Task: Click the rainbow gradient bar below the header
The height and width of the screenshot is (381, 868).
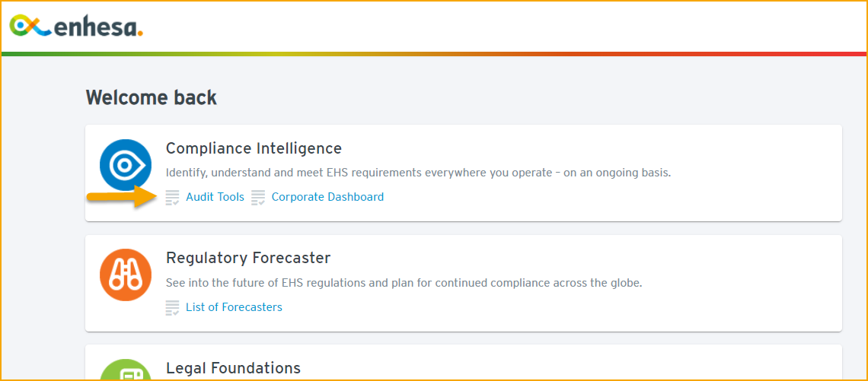Action: pos(434,54)
